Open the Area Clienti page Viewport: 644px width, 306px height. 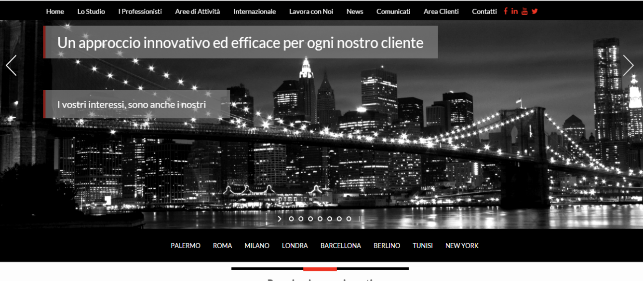coord(441,12)
